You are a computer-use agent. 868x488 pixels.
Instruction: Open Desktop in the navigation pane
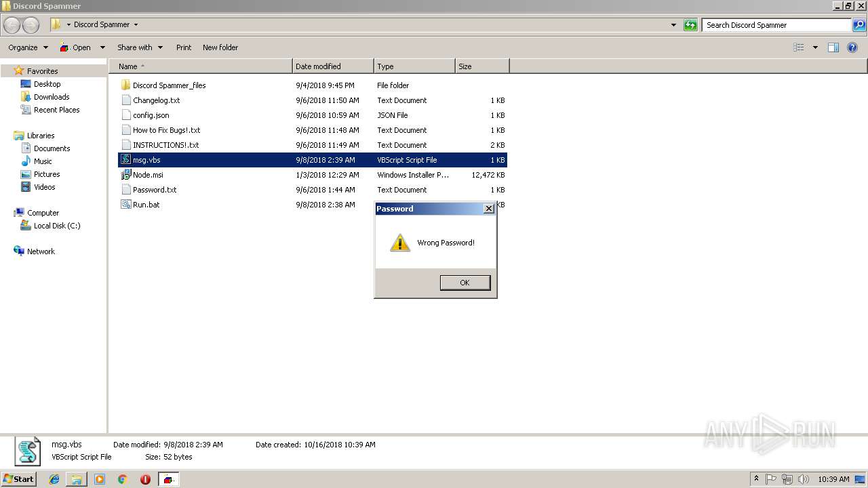click(x=47, y=84)
